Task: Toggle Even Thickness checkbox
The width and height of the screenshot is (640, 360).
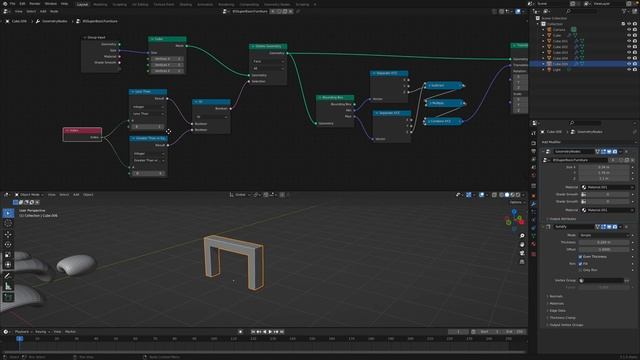Action: [x=580, y=257]
